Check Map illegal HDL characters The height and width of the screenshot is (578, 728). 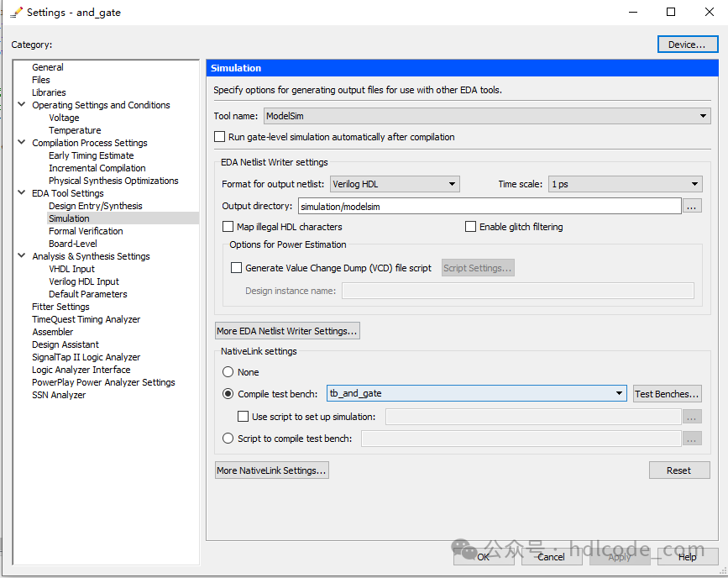click(228, 227)
